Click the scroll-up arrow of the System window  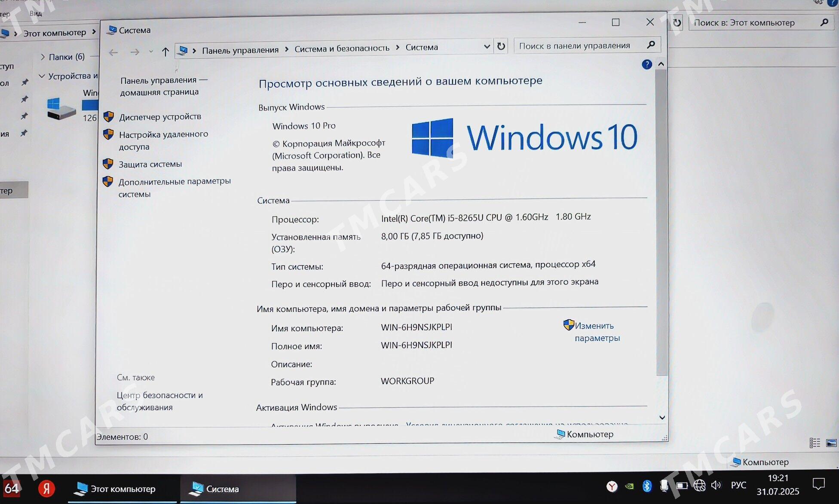coord(661,64)
